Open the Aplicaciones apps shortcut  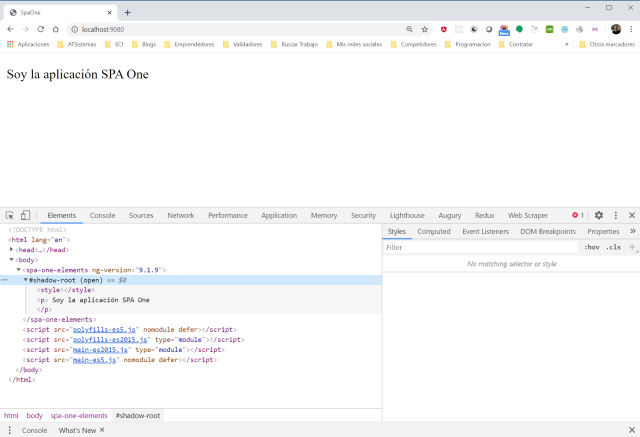pyautogui.click(x=28, y=44)
